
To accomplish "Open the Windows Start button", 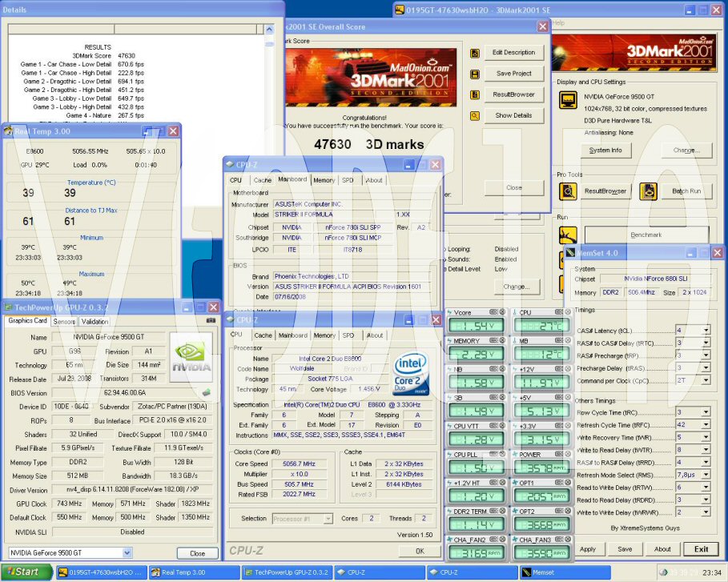I will (x=26, y=572).
